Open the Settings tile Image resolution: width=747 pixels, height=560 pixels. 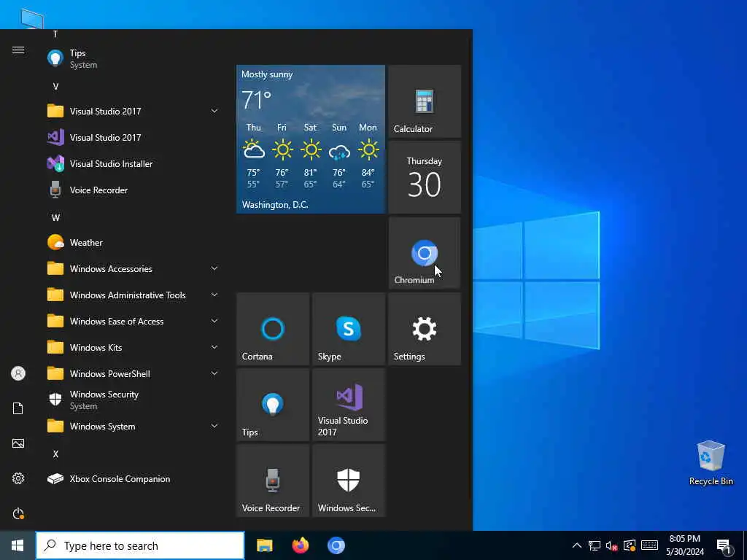coord(425,329)
